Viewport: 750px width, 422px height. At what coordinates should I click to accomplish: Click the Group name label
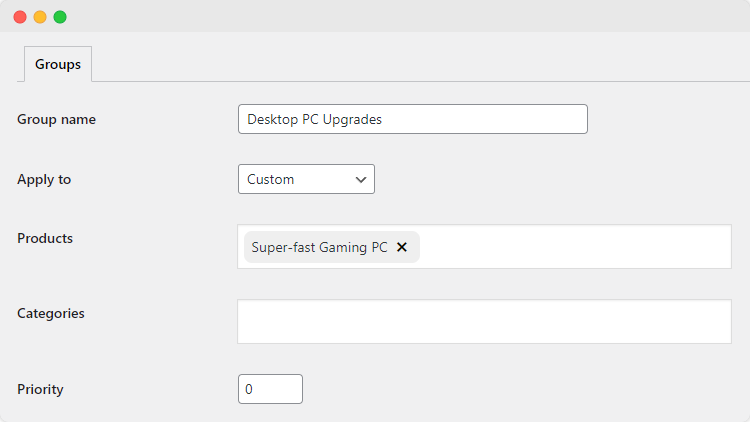[x=56, y=119]
